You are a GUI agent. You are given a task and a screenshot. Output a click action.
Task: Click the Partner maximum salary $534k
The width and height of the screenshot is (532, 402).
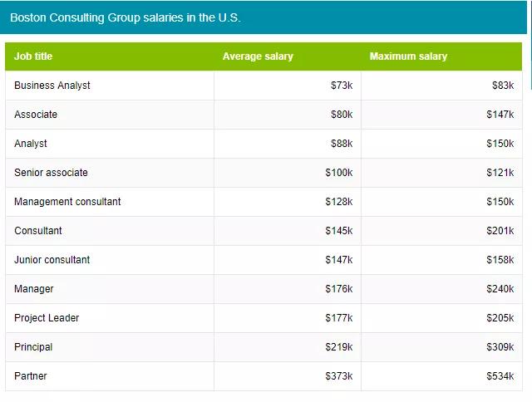[500, 376]
